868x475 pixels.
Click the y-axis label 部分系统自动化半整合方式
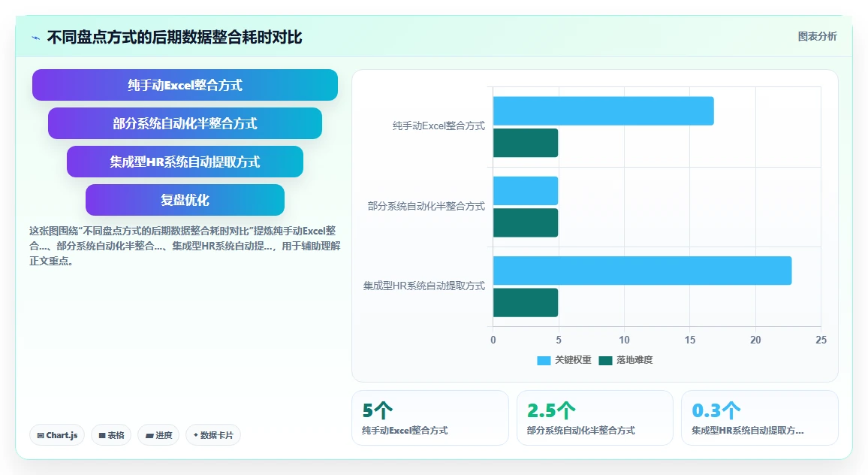(x=426, y=206)
